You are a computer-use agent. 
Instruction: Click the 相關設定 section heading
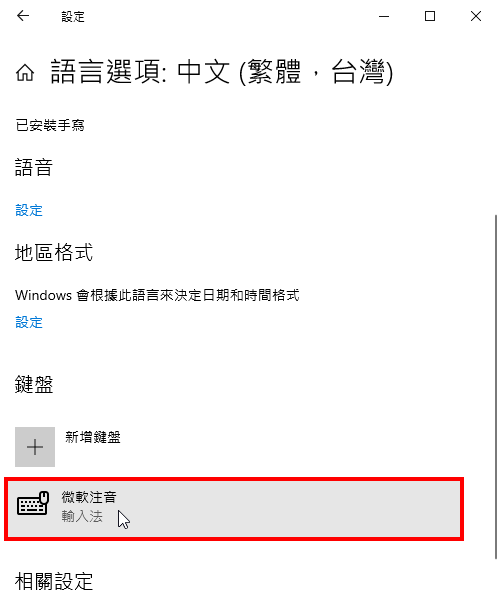[54, 581]
